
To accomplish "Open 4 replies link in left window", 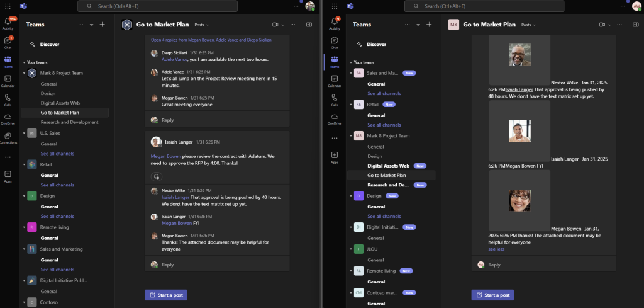I will click(211, 40).
